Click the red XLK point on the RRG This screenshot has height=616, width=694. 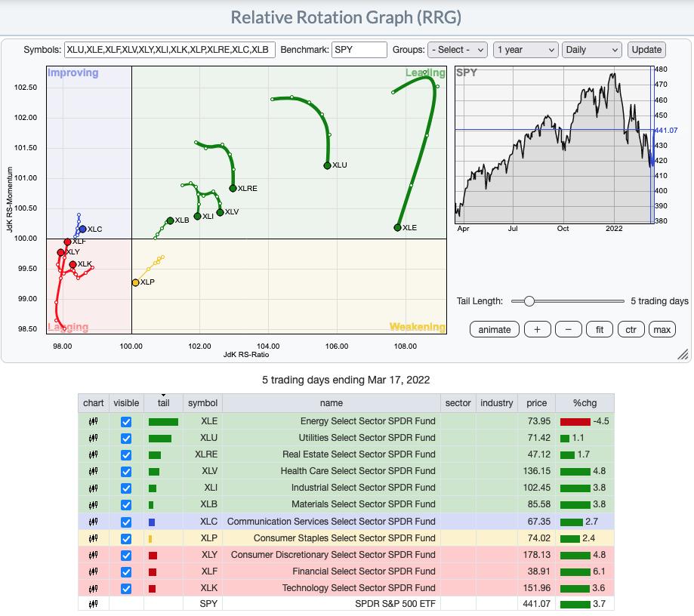click(73, 265)
